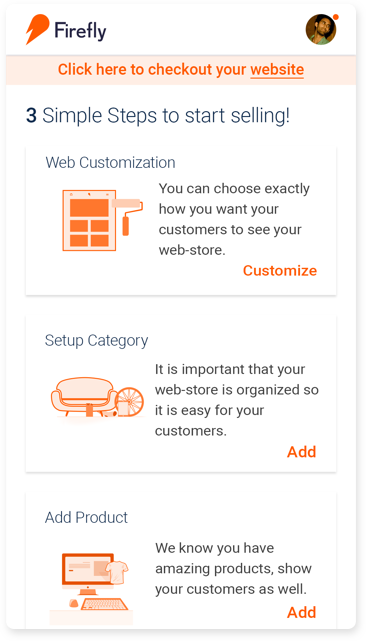Click the web page layout paint roller illustration

tap(103, 220)
